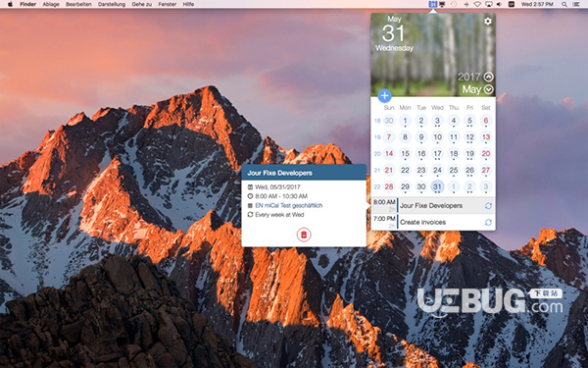Open the Gehe zu menu
This screenshot has height=368, width=588.
(142, 4)
